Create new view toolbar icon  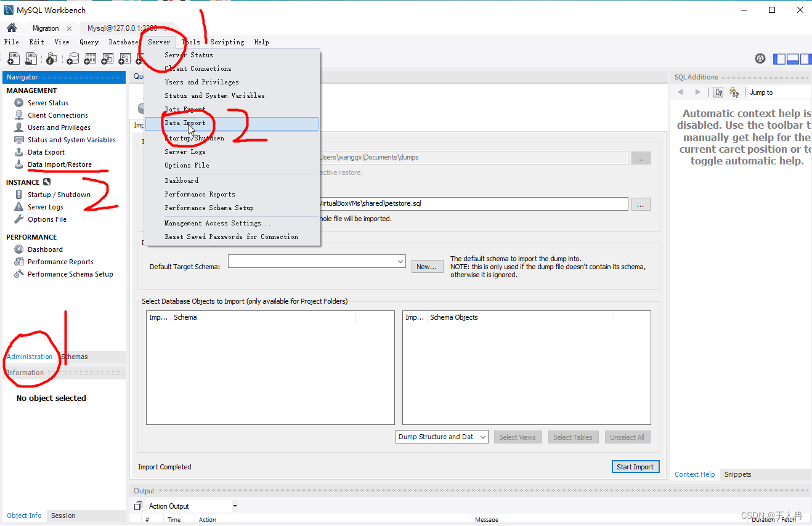[x=107, y=59]
